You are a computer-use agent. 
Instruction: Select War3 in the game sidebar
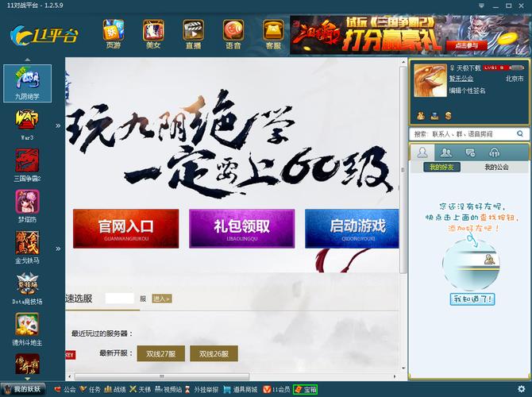pyautogui.click(x=27, y=125)
